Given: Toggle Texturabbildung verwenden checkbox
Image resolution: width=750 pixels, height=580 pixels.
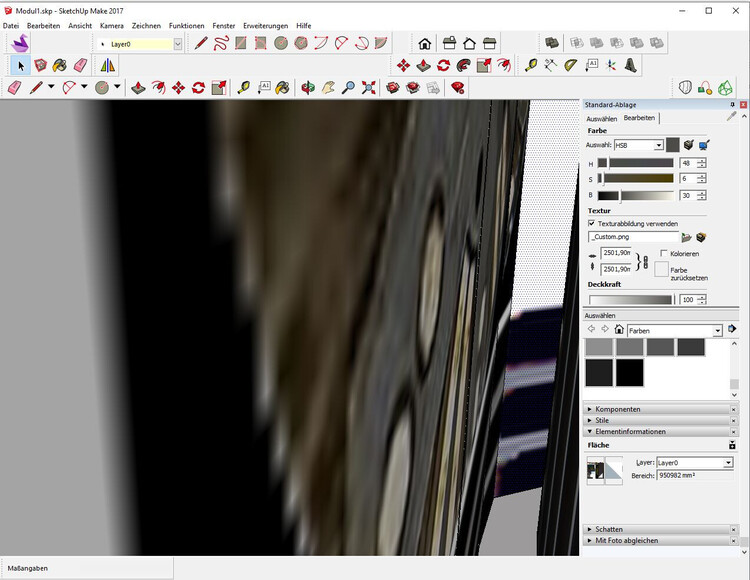Looking at the screenshot, I should click(592, 223).
